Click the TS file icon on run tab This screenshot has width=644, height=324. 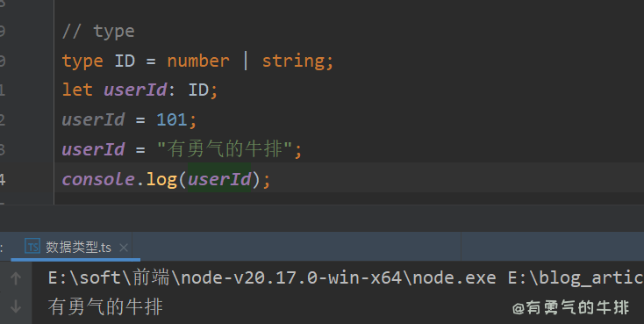point(32,246)
